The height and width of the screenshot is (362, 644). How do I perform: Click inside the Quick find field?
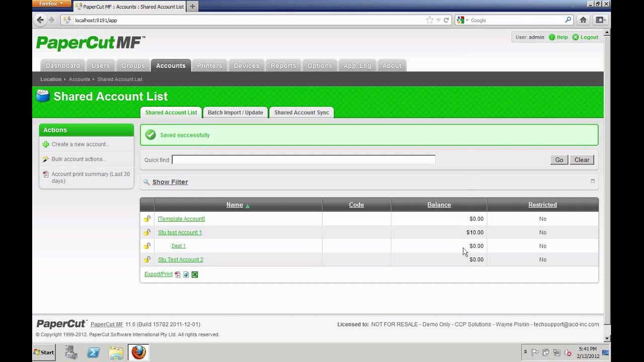(303, 159)
